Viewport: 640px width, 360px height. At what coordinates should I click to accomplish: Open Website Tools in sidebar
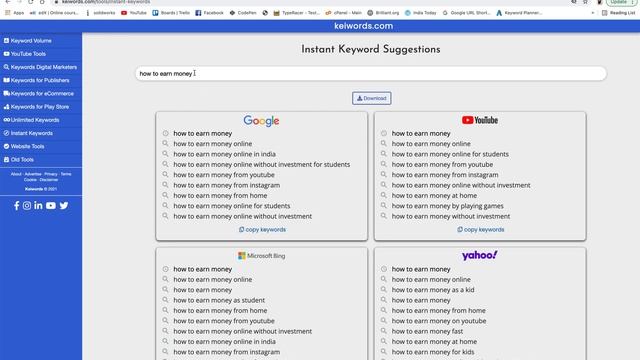point(24,146)
